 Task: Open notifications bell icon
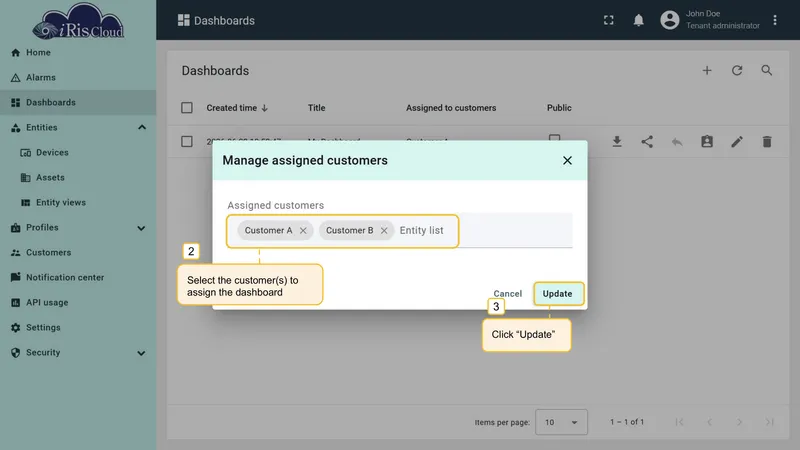coord(638,20)
